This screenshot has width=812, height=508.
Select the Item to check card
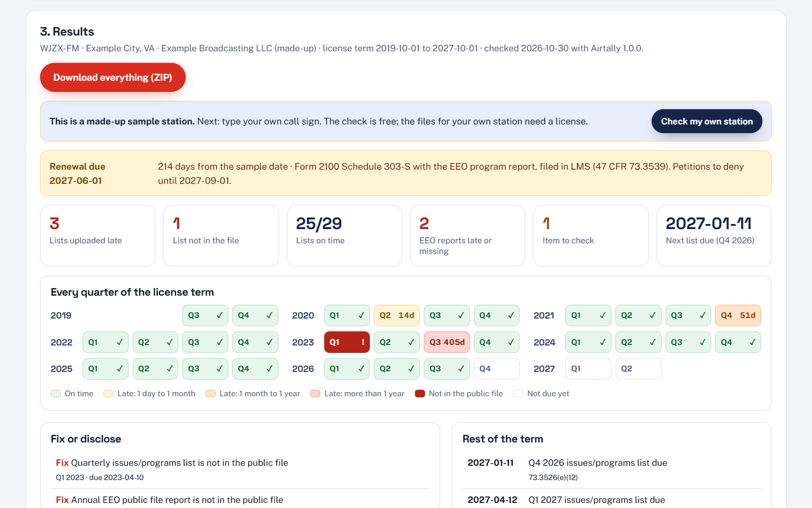point(591,236)
